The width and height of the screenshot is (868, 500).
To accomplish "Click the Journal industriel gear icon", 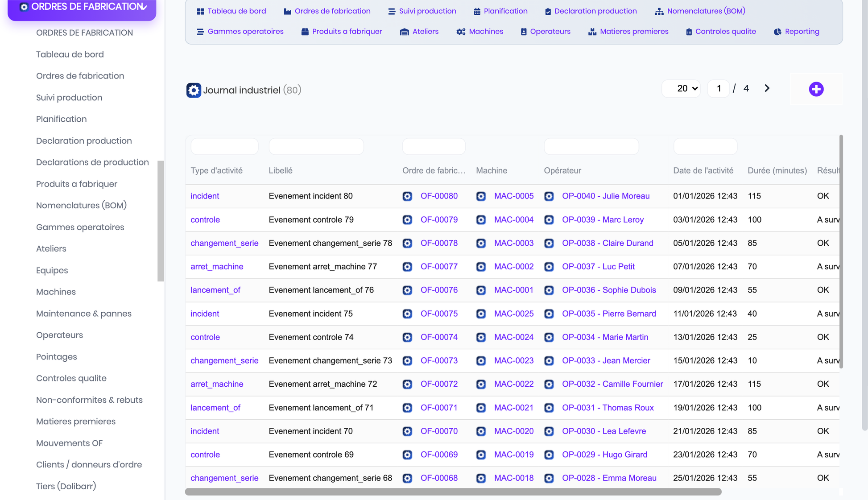I will (194, 90).
